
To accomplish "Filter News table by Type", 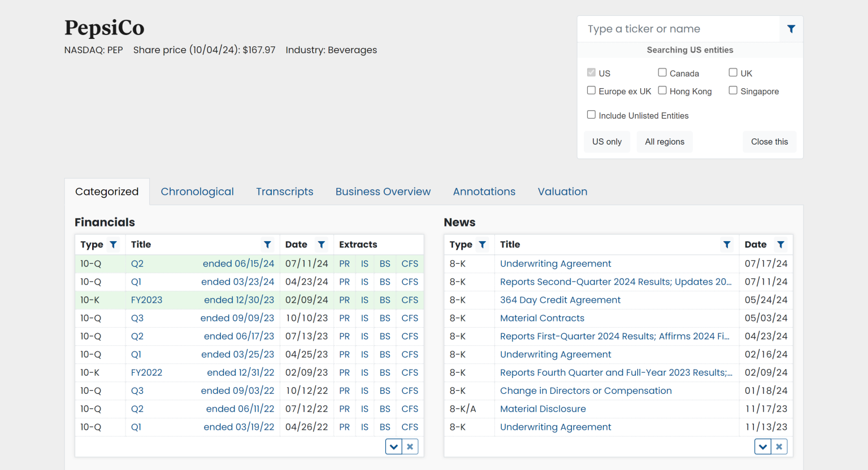I will coord(483,245).
